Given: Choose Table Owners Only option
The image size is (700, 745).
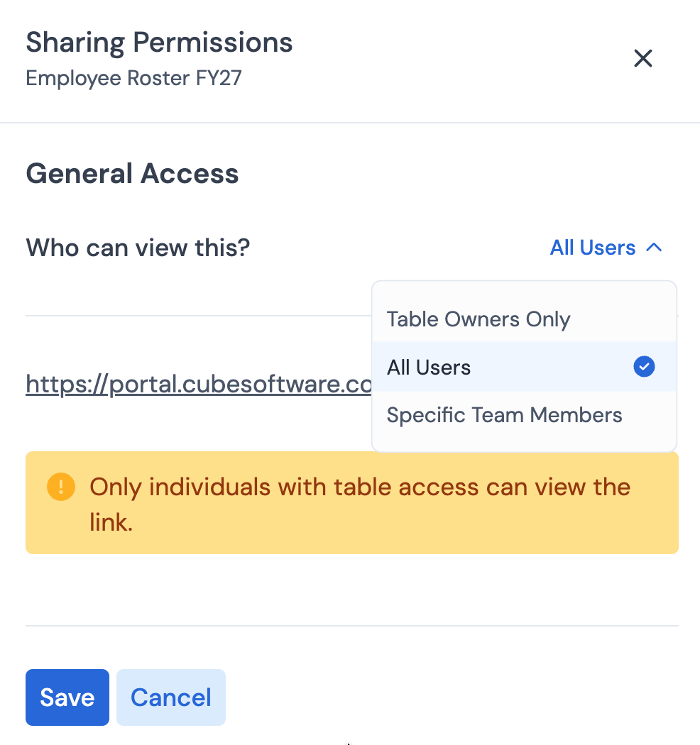Looking at the screenshot, I should 524,319.
